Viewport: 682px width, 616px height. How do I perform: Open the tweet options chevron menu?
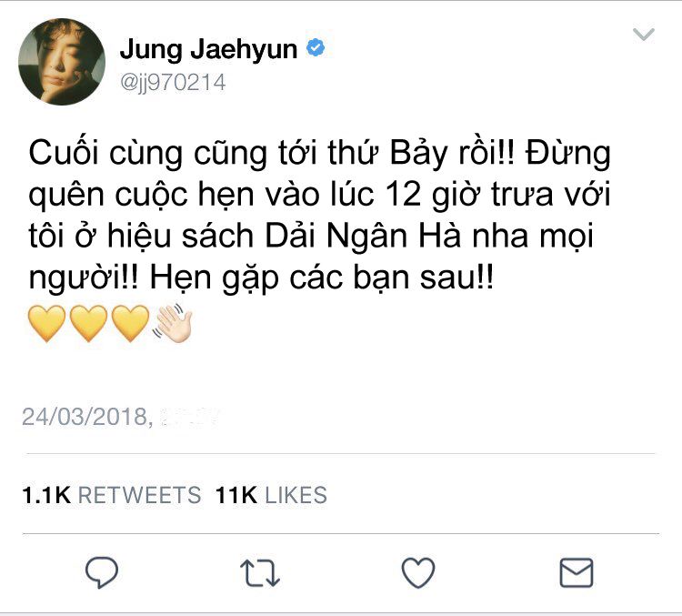(x=644, y=35)
